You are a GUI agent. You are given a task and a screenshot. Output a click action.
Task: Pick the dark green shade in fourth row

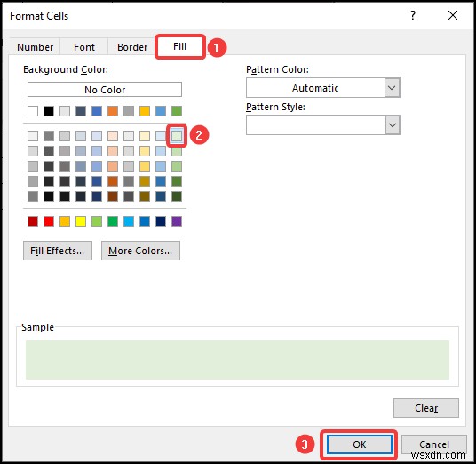click(177, 181)
